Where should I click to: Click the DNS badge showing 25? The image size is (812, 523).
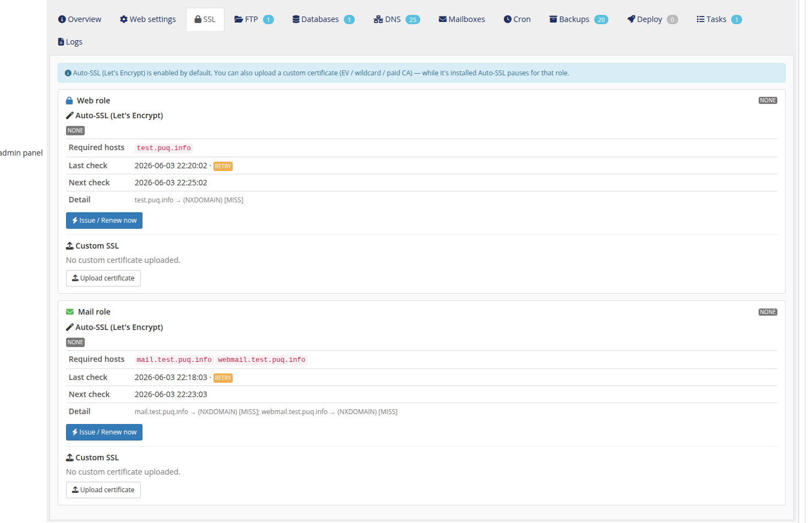tap(413, 20)
